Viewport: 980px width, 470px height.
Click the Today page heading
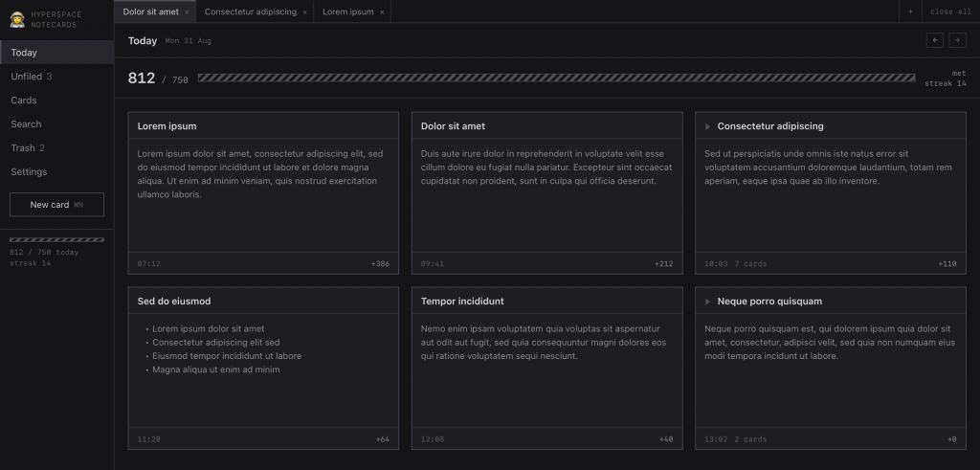tap(143, 40)
